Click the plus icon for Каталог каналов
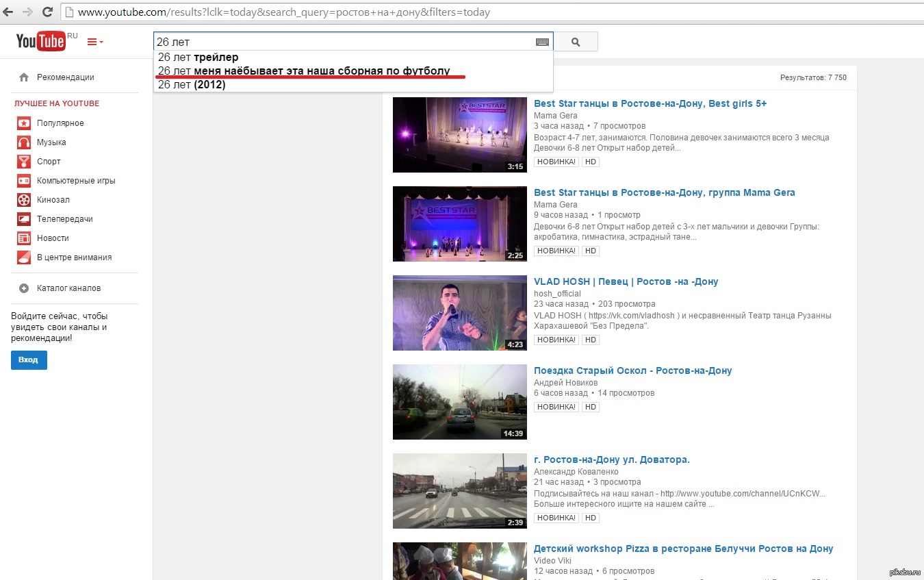This screenshot has width=924, height=580. (24, 288)
